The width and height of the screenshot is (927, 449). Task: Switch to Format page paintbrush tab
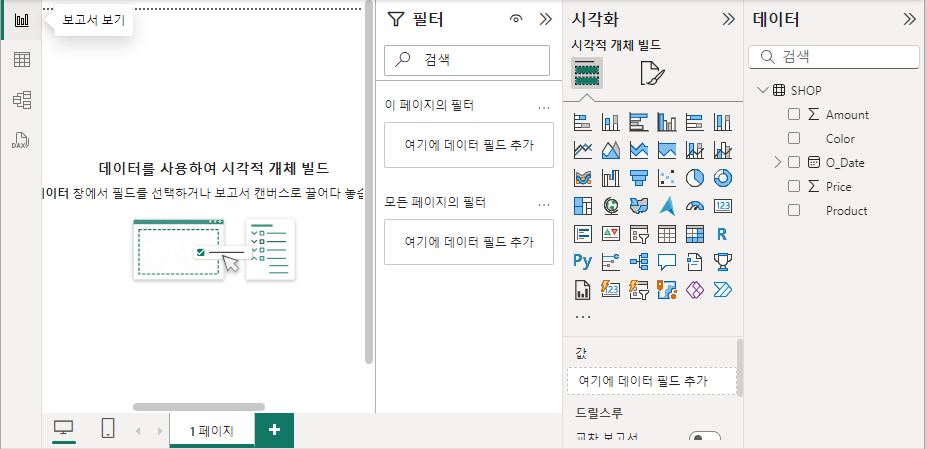point(652,73)
